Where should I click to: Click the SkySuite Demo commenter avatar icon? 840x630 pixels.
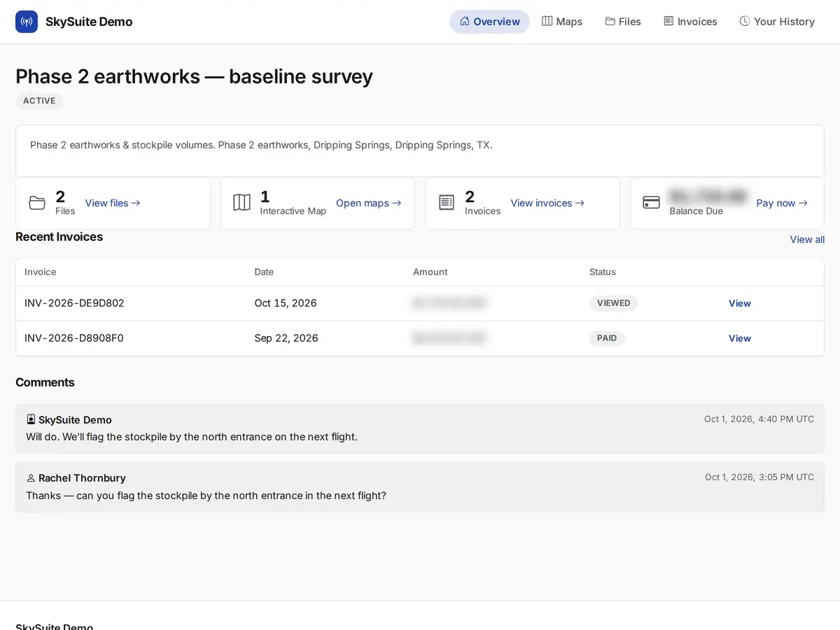coord(31,419)
